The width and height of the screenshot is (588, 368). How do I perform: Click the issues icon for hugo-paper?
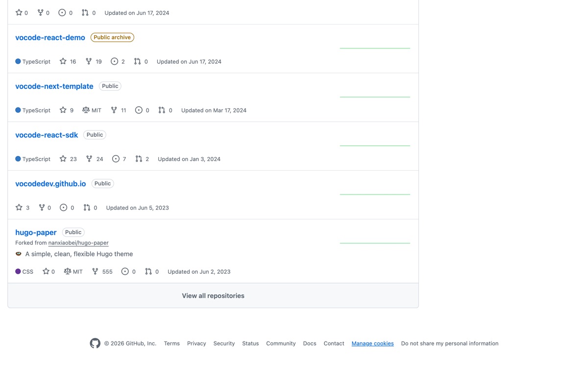coord(125,271)
